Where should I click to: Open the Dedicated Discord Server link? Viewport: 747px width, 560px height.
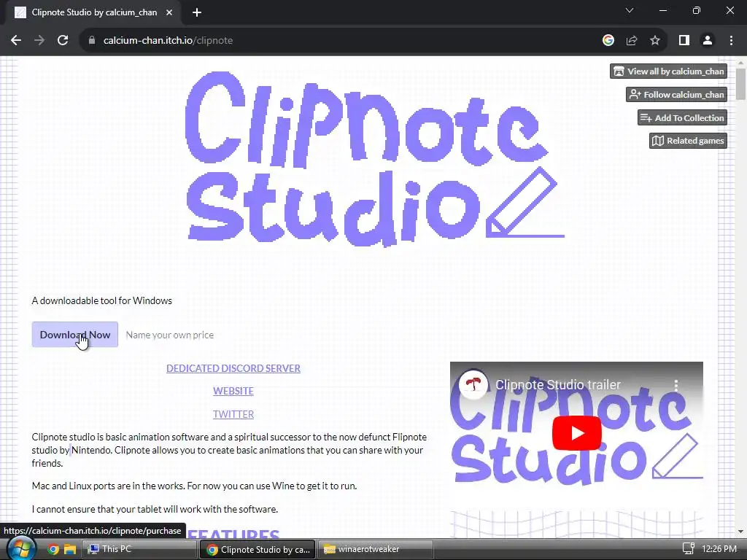click(x=233, y=368)
